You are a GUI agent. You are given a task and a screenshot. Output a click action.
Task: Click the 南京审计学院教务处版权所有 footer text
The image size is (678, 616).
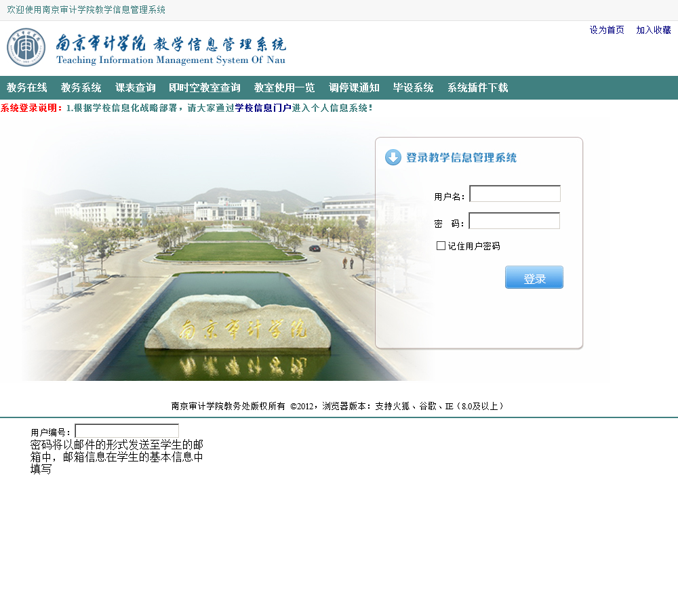click(228, 406)
